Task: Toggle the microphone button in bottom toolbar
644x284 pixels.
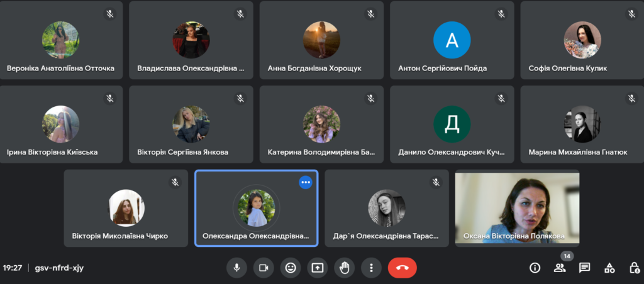Action: click(236, 268)
